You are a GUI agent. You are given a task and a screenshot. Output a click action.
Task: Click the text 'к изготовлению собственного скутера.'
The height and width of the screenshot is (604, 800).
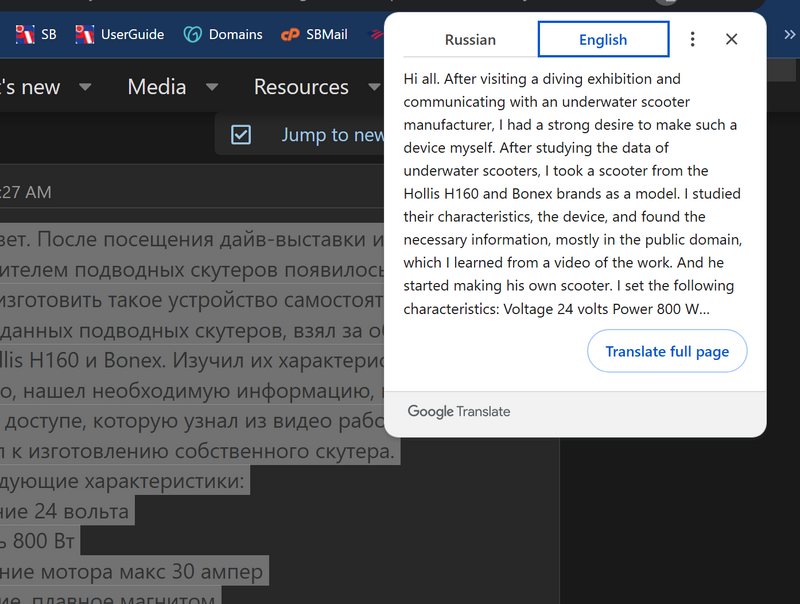tap(203, 451)
